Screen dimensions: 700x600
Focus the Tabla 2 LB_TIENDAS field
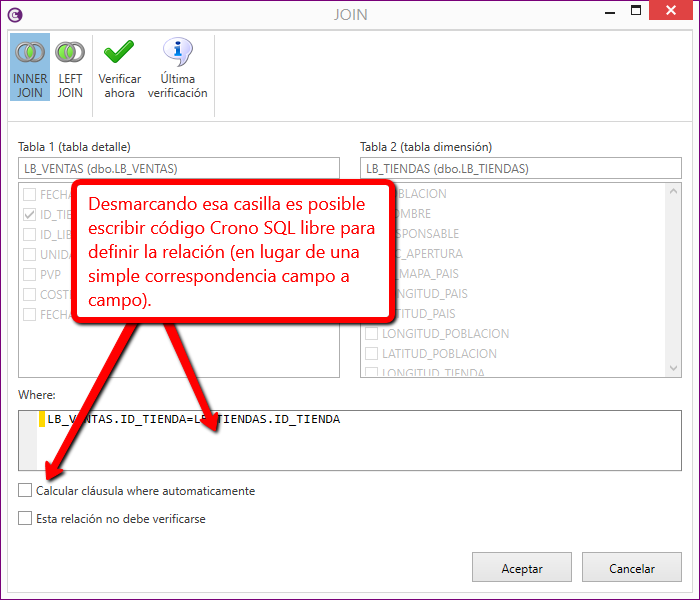520,169
